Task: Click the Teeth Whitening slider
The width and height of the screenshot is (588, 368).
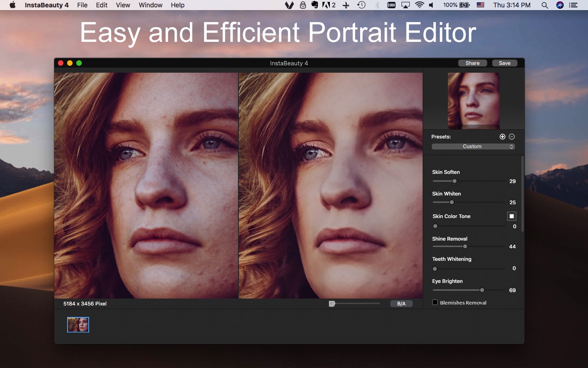Action: [x=469, y=269]
